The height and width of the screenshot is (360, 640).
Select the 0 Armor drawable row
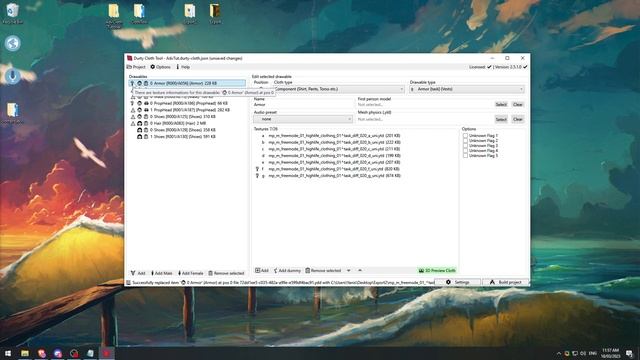(187, 83)
